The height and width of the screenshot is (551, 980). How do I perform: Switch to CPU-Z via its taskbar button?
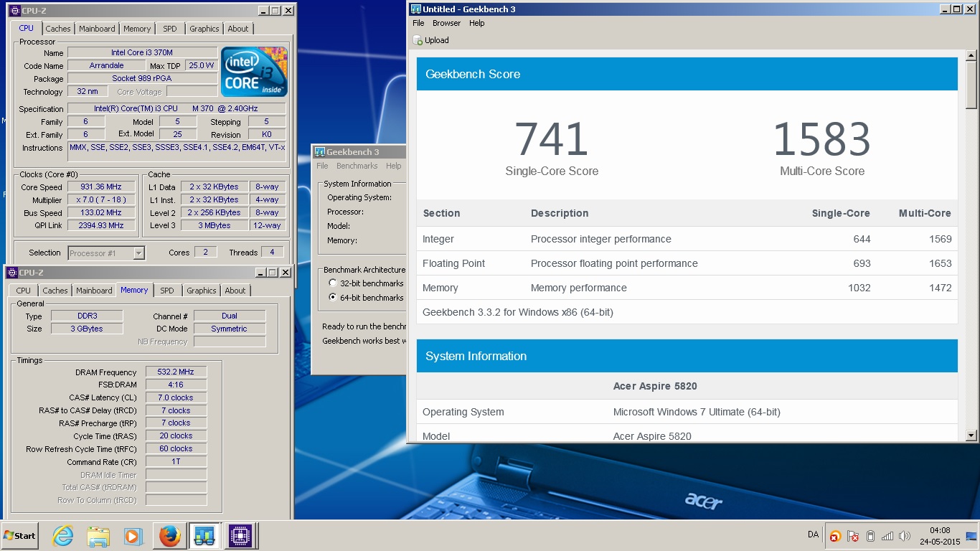click(x=240, y=536)
